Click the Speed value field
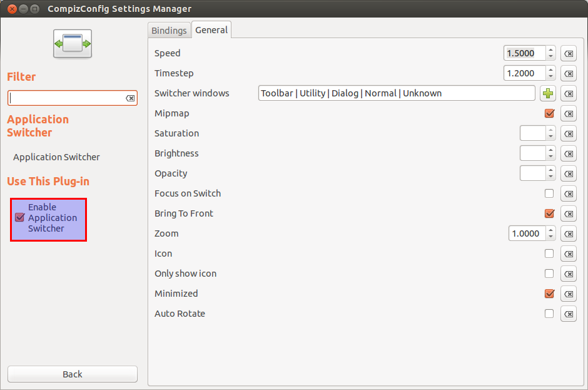Screen dimensions: 588x390 tap(525, 53)
